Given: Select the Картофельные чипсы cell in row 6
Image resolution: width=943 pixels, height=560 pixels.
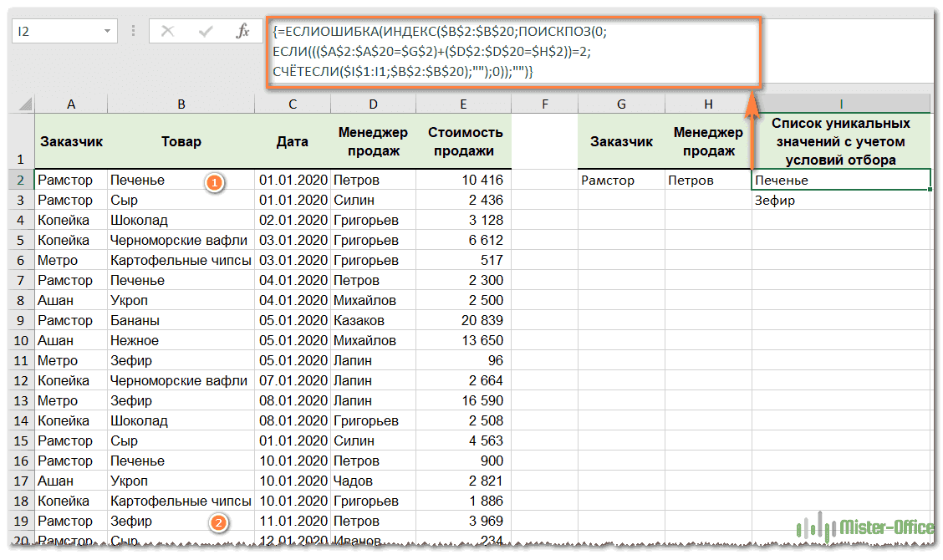Looking at the screenshot, I should 181,261.
